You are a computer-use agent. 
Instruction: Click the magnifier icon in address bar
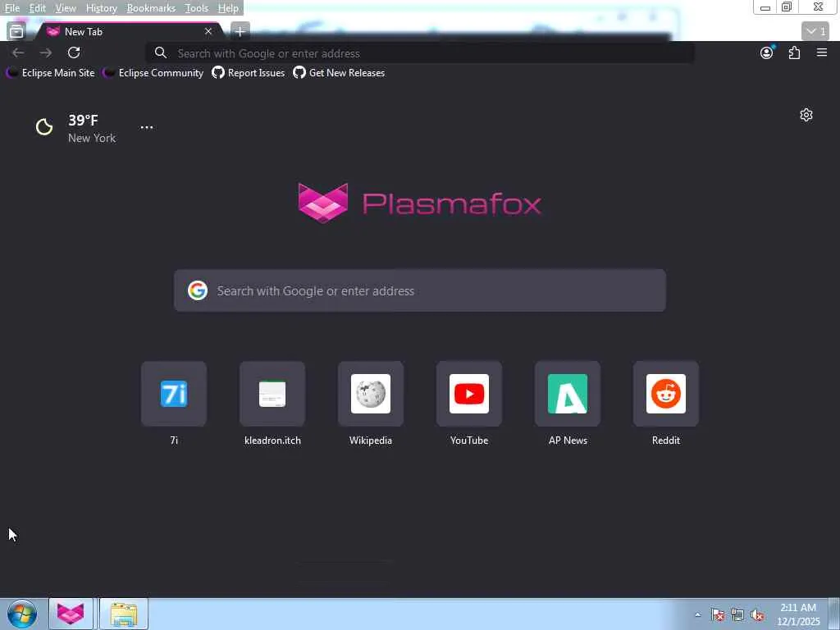coord(160,52)
